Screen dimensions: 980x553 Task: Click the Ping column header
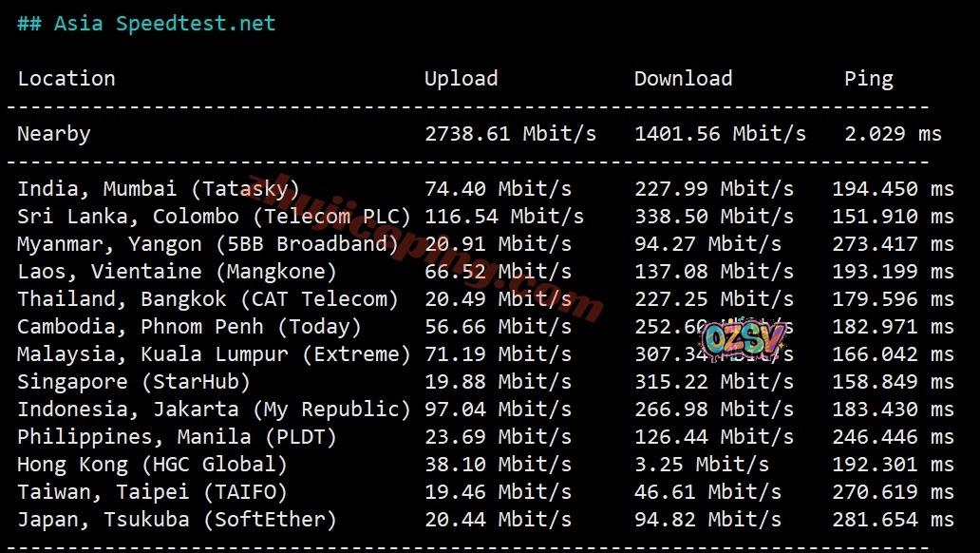click(x=868, y=79)
